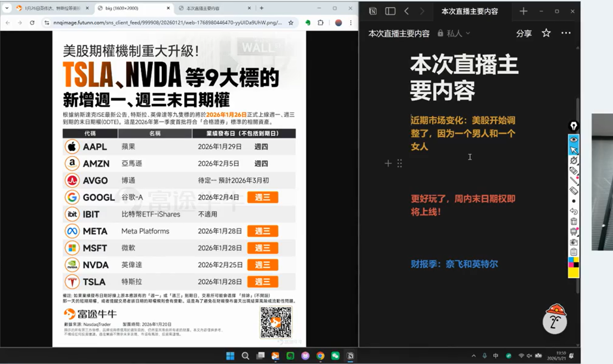Expand the system tray hidden icons
Screen dimensions: 613x364
(474, 356)
